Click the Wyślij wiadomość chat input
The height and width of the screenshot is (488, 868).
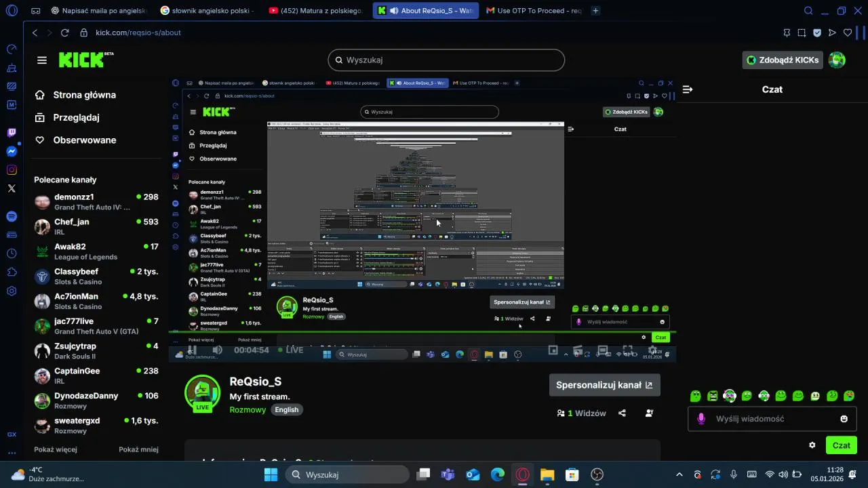tap(772, 419)
